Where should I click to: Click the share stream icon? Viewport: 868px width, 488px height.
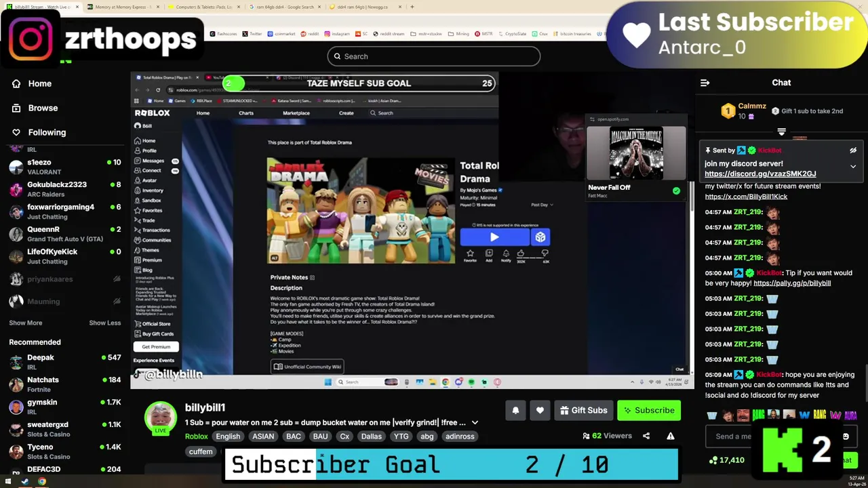646,436
